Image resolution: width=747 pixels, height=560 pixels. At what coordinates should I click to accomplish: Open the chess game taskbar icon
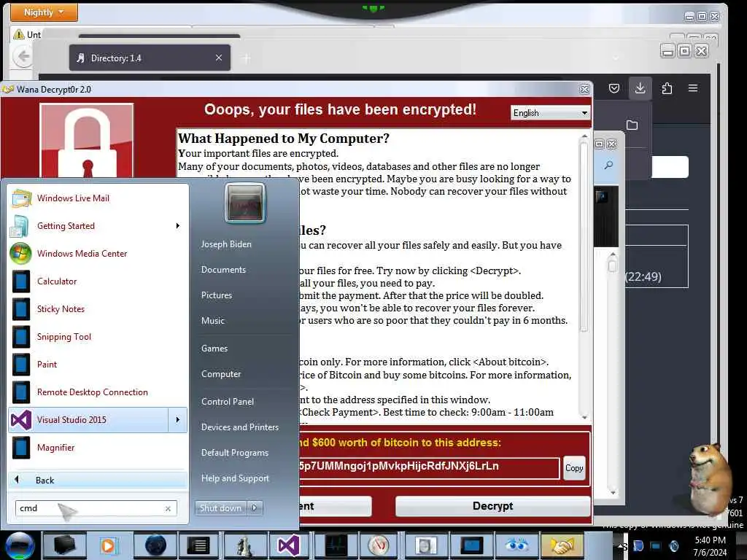[x=245, y=545]
